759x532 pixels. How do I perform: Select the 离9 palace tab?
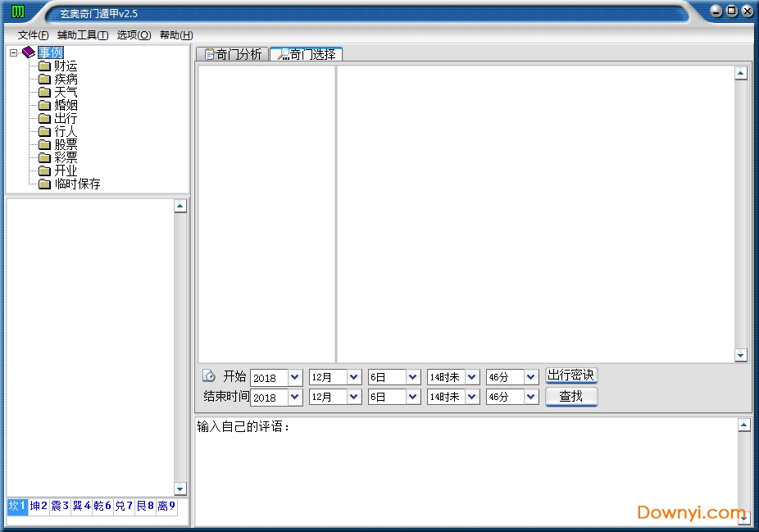(166, 507)
